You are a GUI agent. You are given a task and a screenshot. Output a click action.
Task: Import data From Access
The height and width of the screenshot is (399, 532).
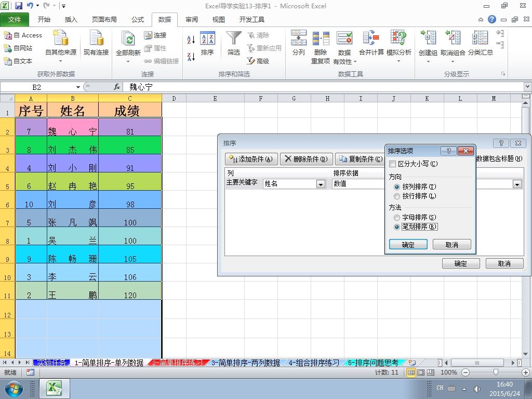tap(23, 35)
